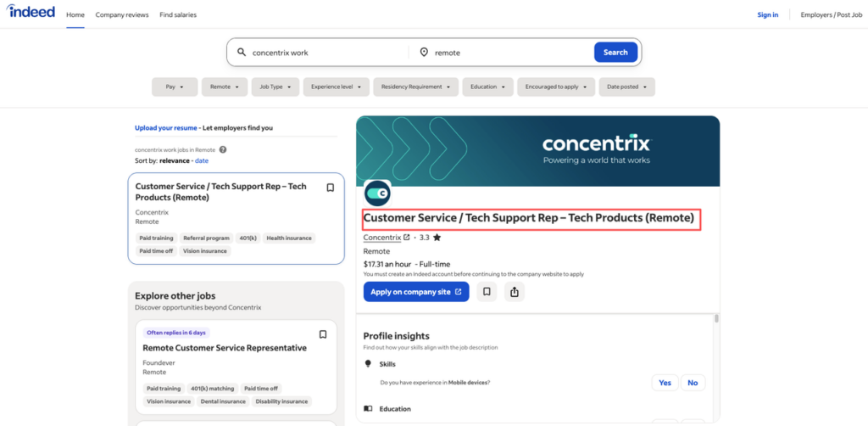Viewport: 868px width, 426px height.
Task: Click the Referral program tag
Action: (x=207, y=238)
